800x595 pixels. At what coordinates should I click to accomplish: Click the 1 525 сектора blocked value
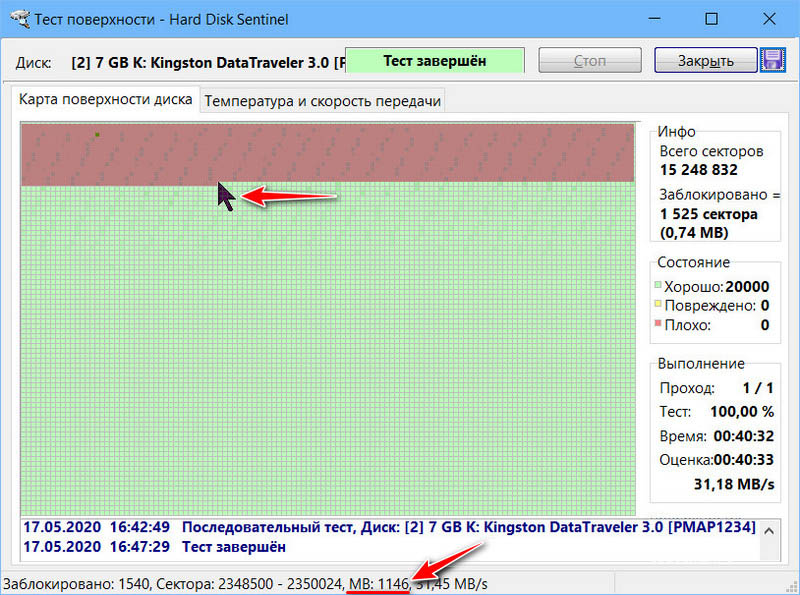pos(708,214)
